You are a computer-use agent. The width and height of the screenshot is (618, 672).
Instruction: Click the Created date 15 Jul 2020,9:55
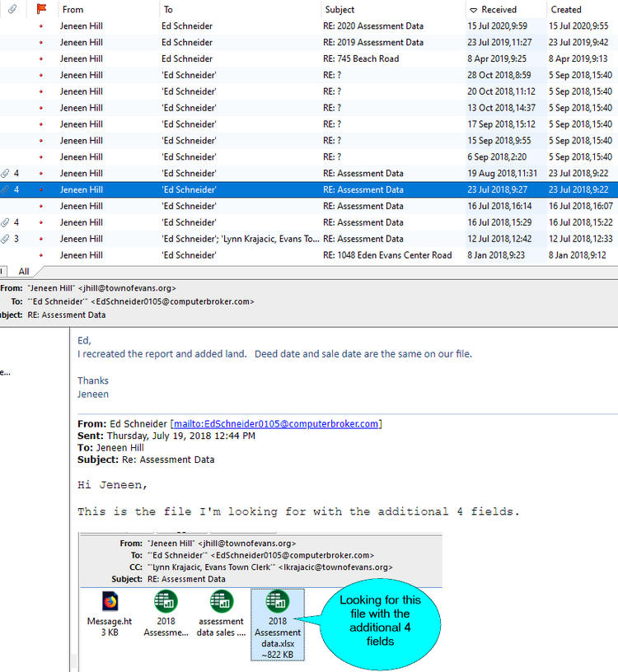click(x=578, y=26)
